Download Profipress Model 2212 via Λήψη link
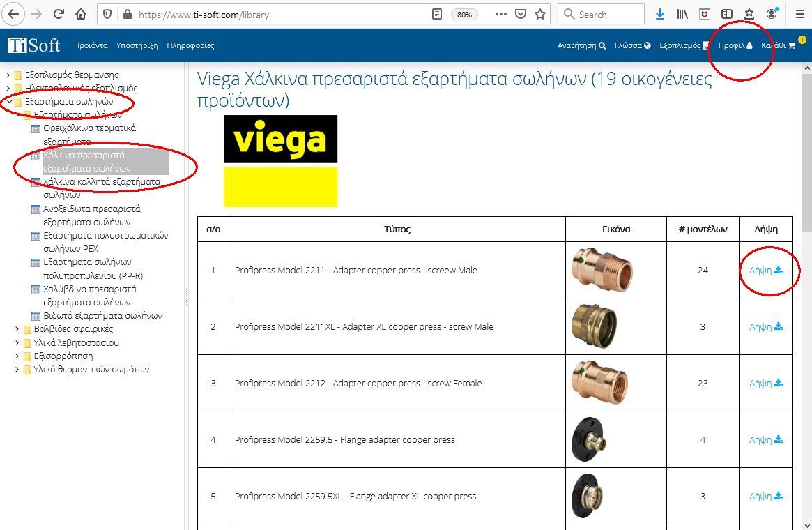 point(765,383)
